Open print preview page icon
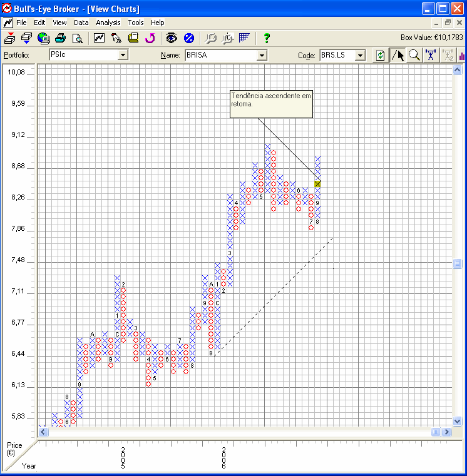Image resolution: width=467 pixels, height=476 pixels. [77, 38]
